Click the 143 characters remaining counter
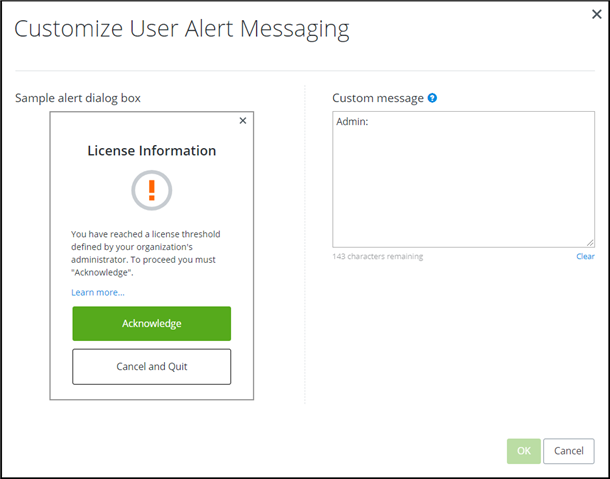 (x=378, y=257)
